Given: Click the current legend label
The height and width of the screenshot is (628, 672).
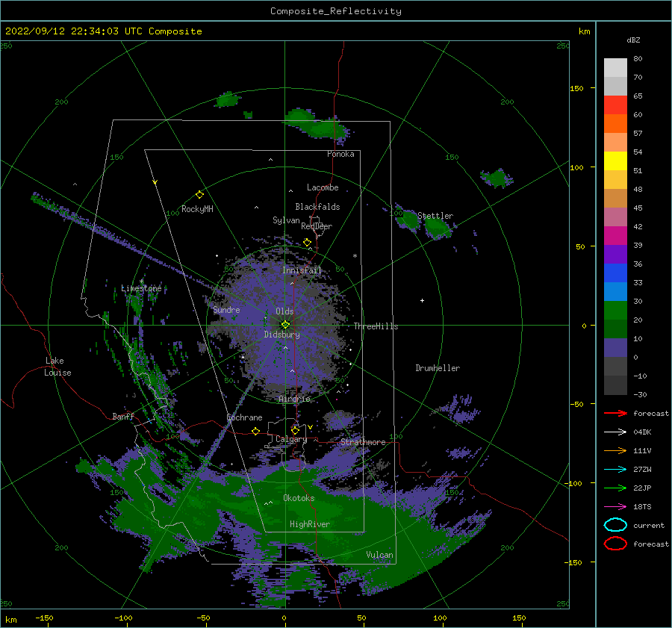Looking at the screenshot, I should click(649, 525).
